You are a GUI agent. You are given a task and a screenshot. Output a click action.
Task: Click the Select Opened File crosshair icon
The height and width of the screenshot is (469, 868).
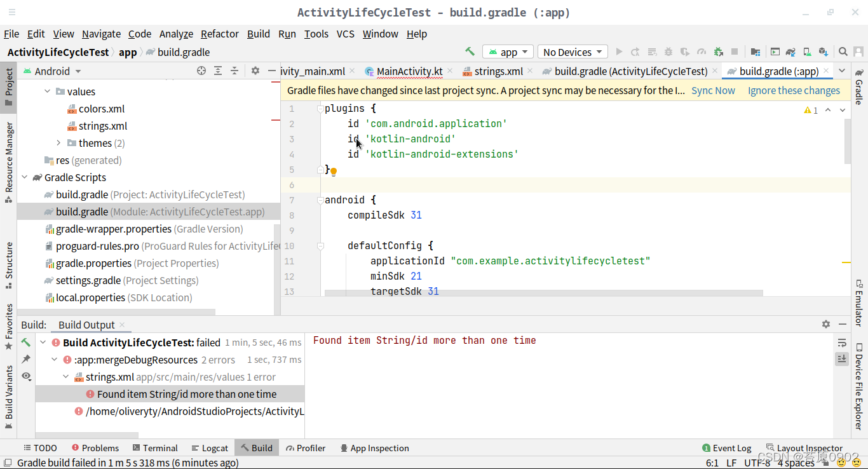click(201, 71)
